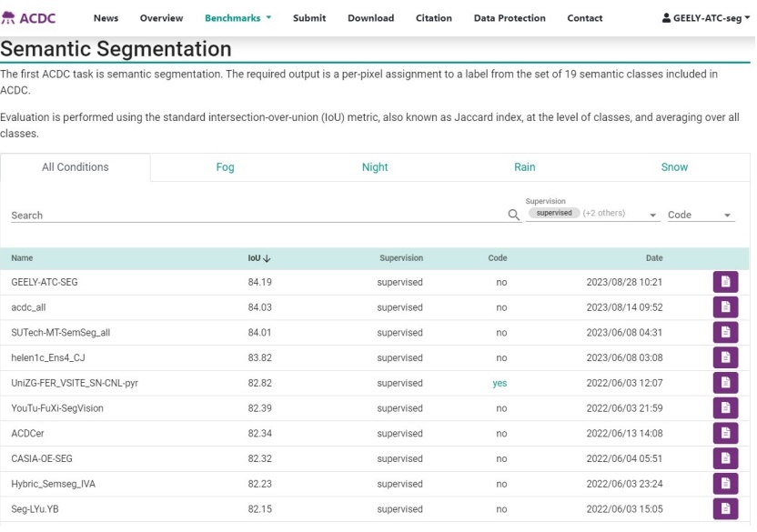Click the user profile icon for GEELY-ATC-seg
Viewport: 757px width, 532px height.
(666, 18)
